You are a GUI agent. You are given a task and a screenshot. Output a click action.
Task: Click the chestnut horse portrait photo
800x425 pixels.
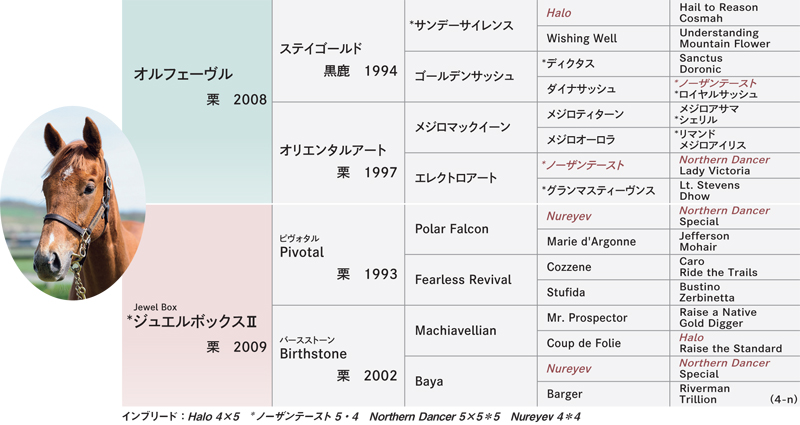pos(72,203)
